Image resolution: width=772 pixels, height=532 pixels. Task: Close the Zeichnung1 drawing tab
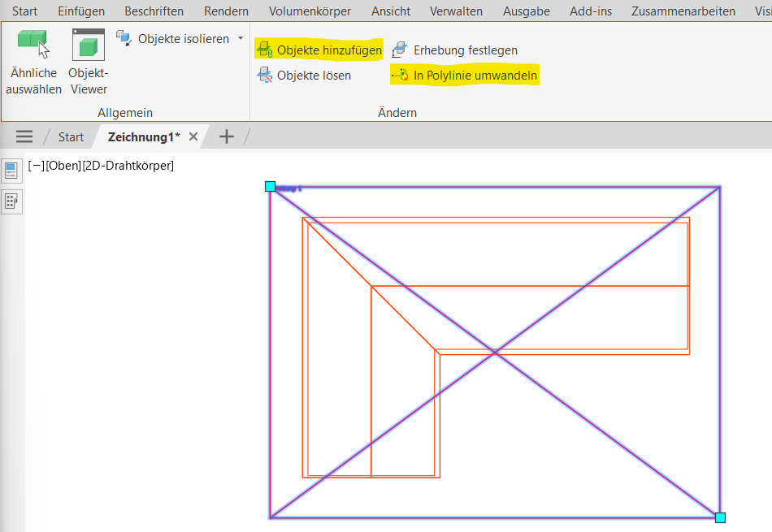(193, 137)
